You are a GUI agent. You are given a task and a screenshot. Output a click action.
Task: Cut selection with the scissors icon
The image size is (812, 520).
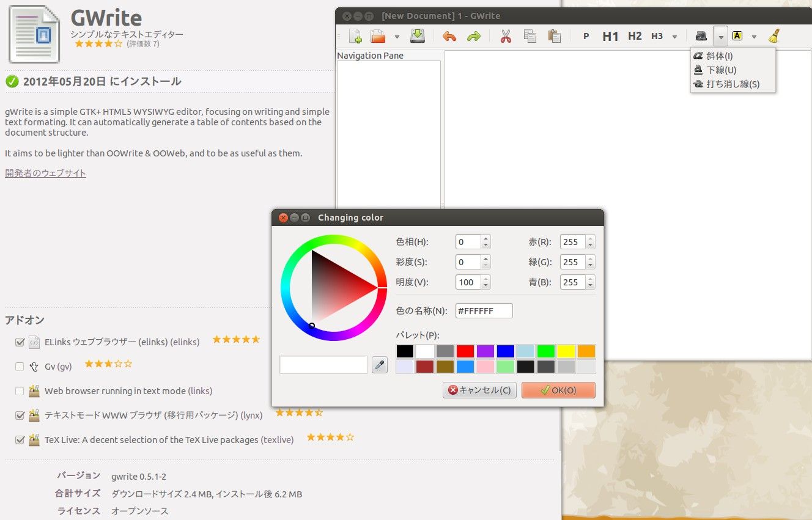(506, 36)
